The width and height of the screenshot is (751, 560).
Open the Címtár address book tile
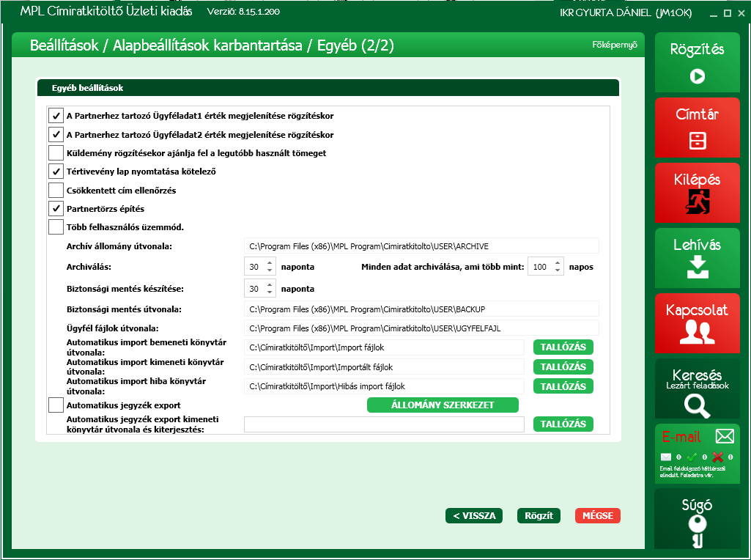(697, 128)
